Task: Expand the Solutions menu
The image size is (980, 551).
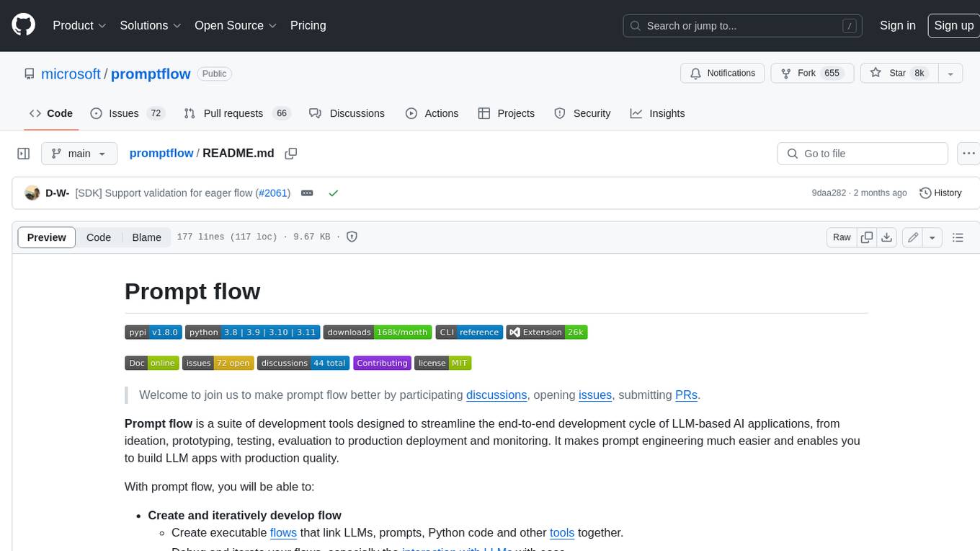Action: [151, 25]
